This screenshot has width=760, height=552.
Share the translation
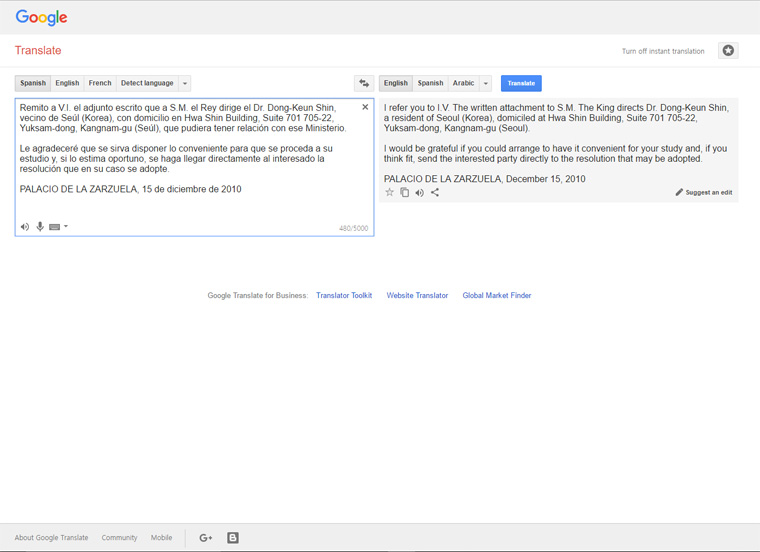click(x=435, y=192)
